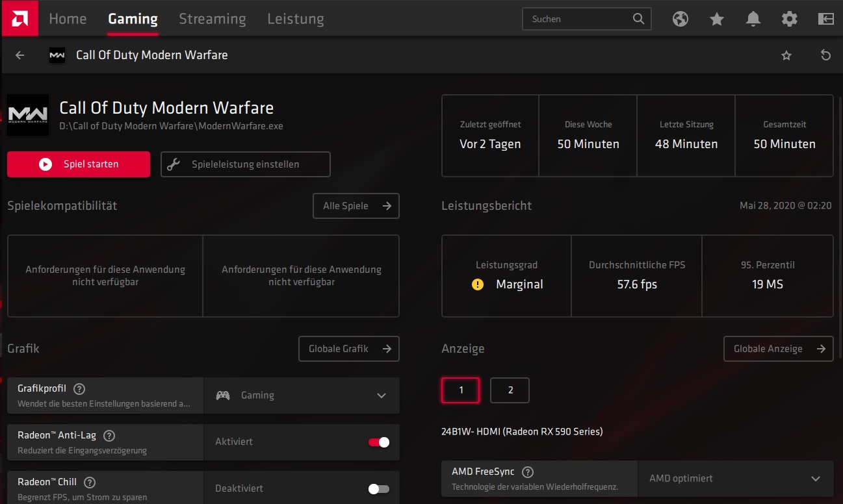The image size is (843, 504).
Task: Click the ModernWarfare.exe file path text
Action: [172, 126]
